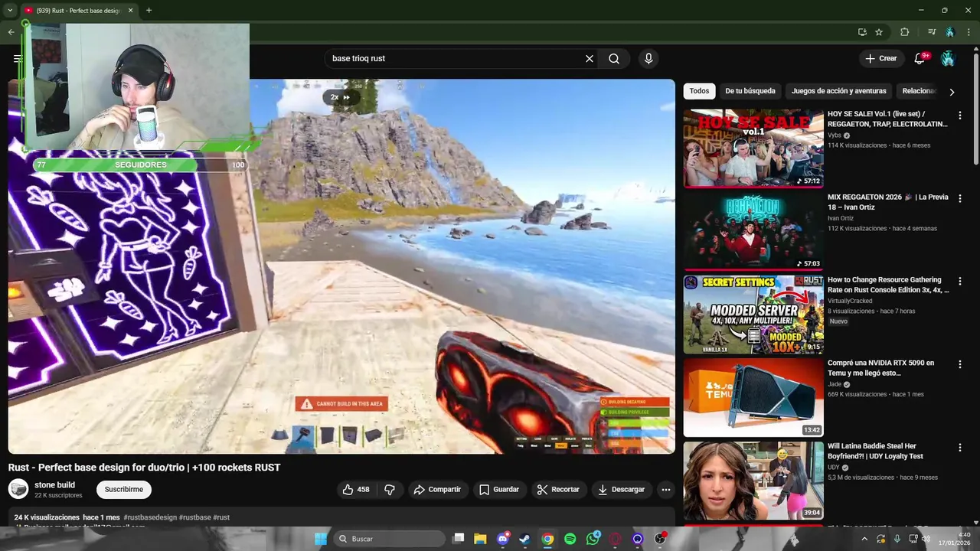Select Juegos de acción y aventuras chip
The image size is (980, 551).
tap(839, 91)
